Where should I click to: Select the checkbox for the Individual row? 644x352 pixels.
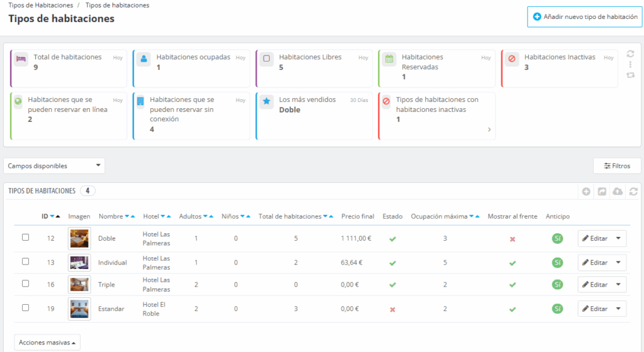[26, 261]
